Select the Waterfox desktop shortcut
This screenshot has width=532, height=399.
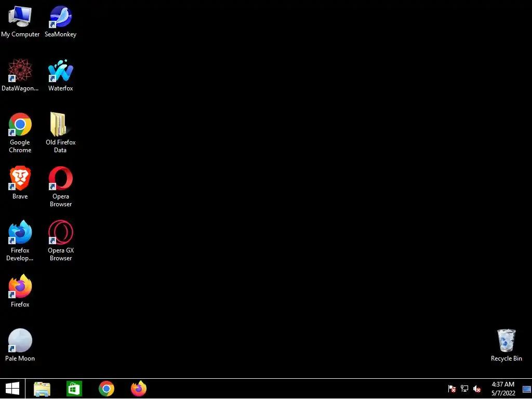click(60, 75)
